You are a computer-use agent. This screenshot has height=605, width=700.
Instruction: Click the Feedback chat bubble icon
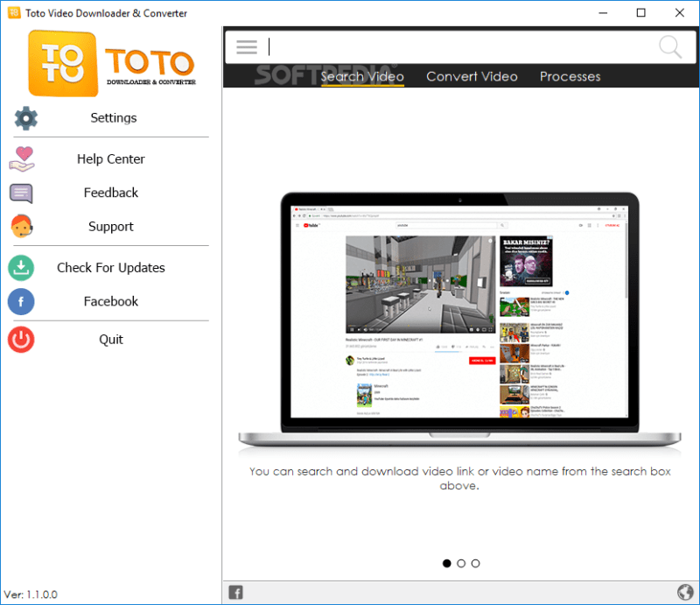click(x=21, y=193)
